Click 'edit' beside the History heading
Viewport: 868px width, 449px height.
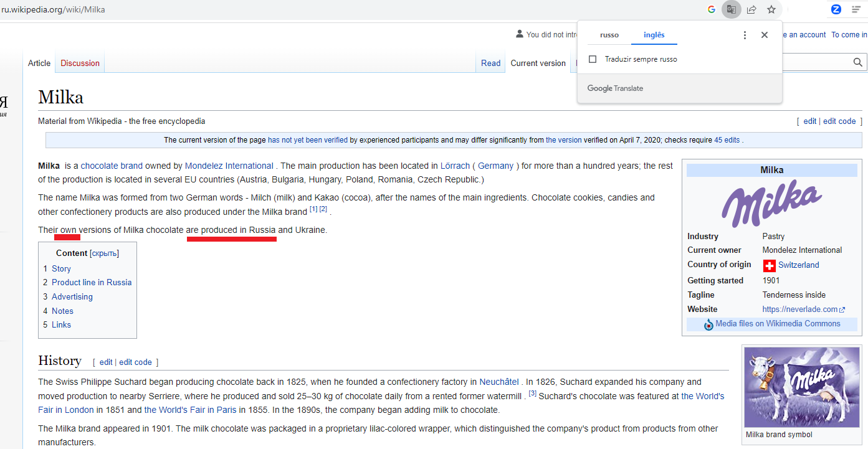point(106,362)
